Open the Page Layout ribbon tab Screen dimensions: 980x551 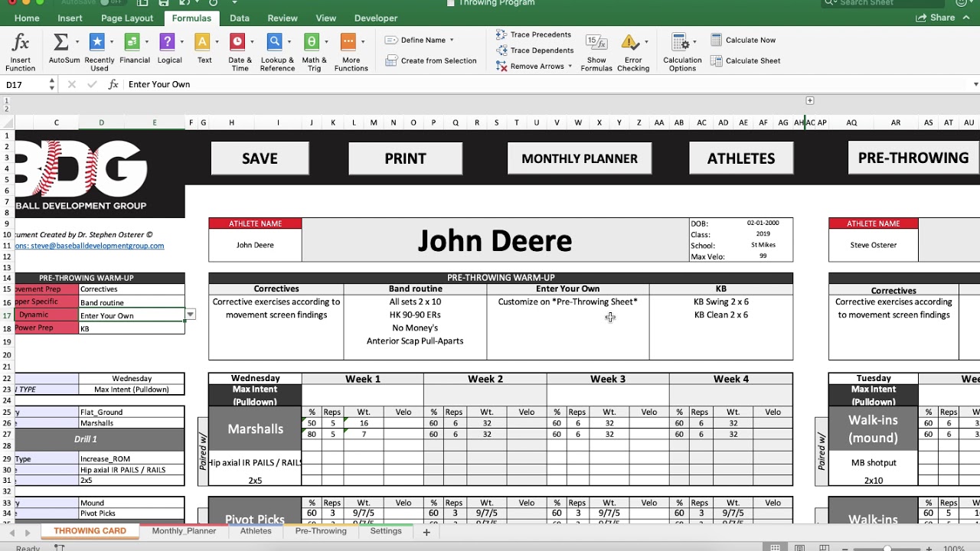click(x=127, y=18)
